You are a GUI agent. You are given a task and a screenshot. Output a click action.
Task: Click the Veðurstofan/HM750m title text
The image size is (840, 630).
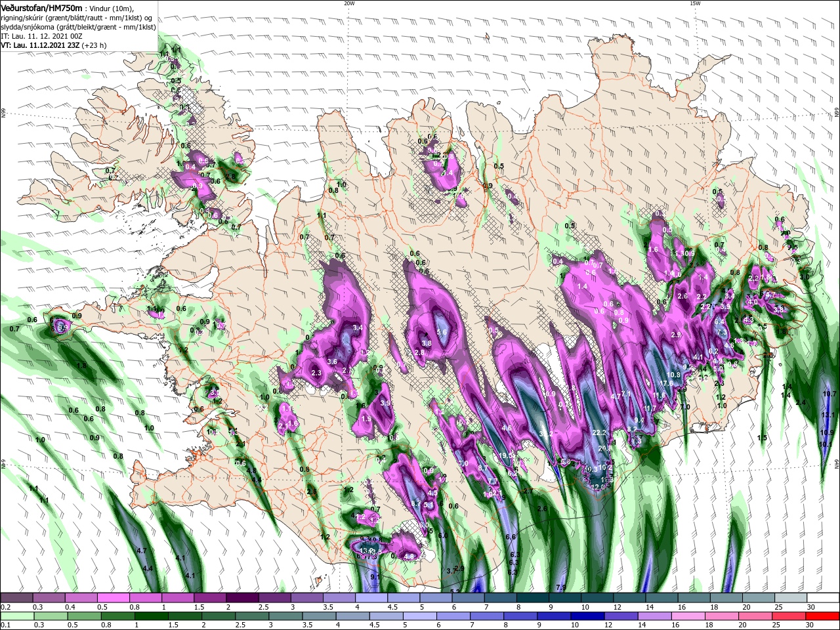pyautogui.click(x=41, y=7)
